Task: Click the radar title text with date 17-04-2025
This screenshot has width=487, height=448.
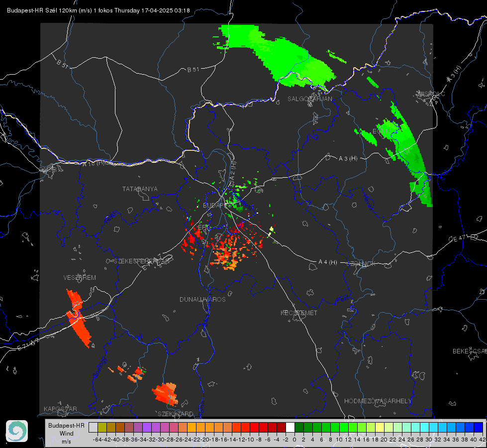Action: point(98,10)
